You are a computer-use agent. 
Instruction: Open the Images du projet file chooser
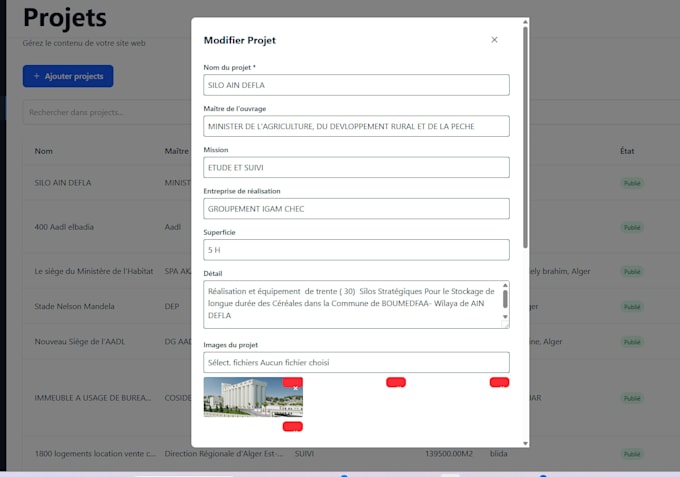(x=356, y=363)
